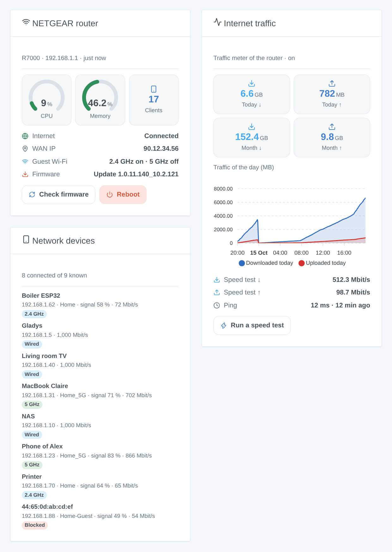
Task: Click the upload icon above 9.8 GB
Action: [332, 127]
